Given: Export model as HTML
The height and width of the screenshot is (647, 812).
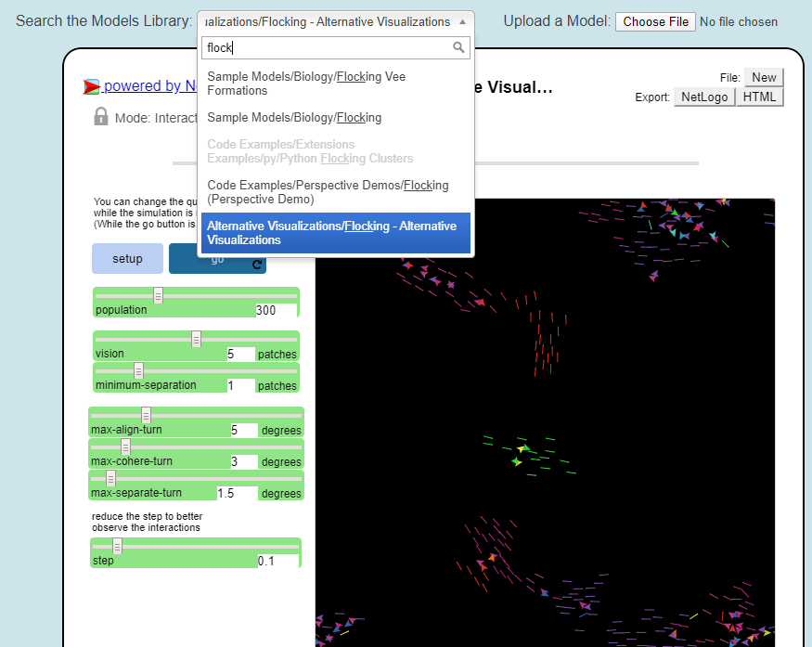Looking at the screenshot, I should point(760,97).
